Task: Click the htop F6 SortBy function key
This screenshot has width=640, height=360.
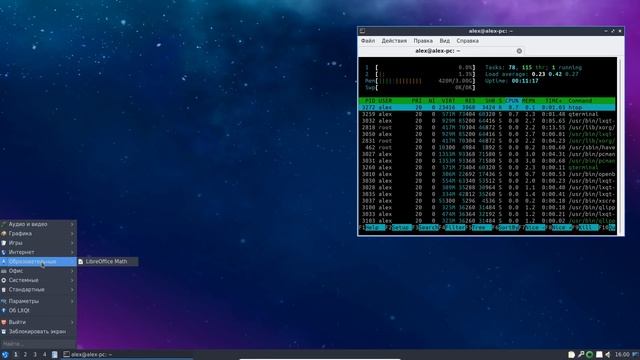Action: (505, 228)
